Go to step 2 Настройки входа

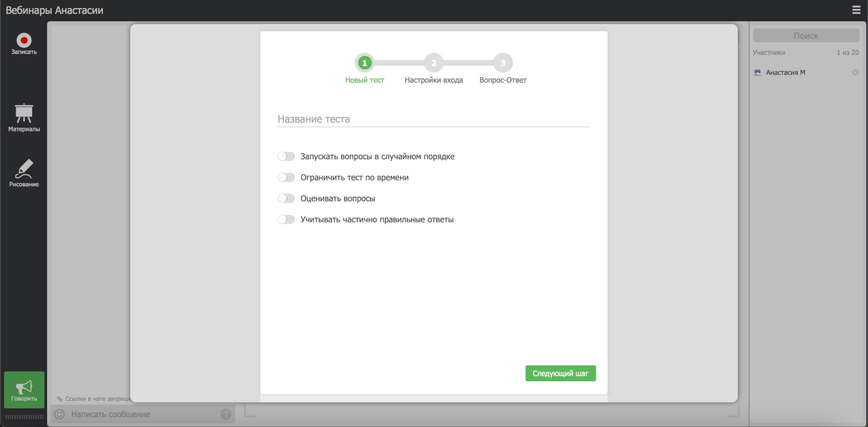pos(434,63)
